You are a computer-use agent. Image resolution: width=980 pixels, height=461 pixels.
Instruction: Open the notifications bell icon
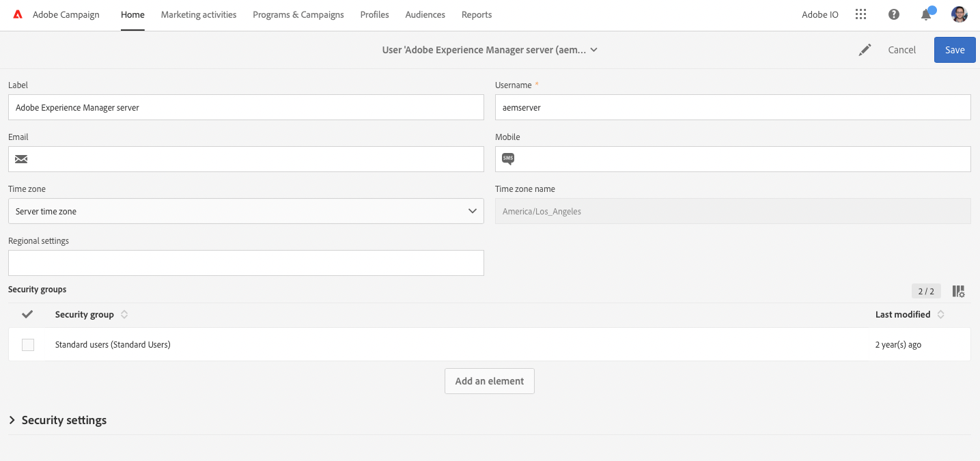click(926, 14)
